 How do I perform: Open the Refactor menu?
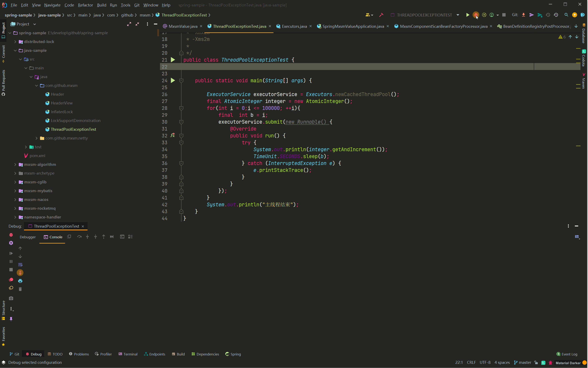pyautogui.click(x=85, y=5)
